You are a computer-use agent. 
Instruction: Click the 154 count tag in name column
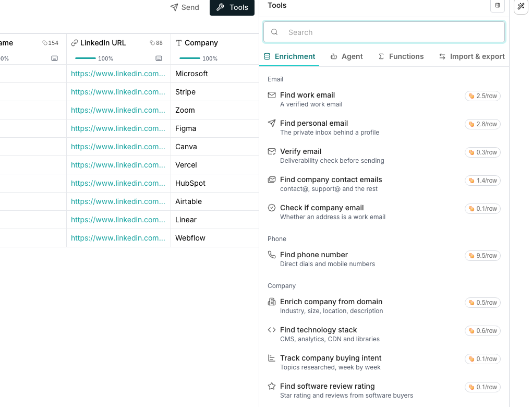click(50, 43)
